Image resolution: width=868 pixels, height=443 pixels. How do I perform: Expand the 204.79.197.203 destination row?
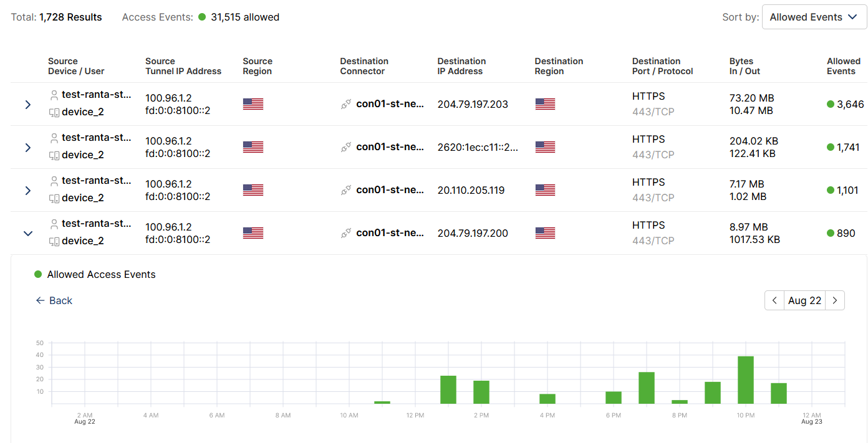tap(27, 105)
